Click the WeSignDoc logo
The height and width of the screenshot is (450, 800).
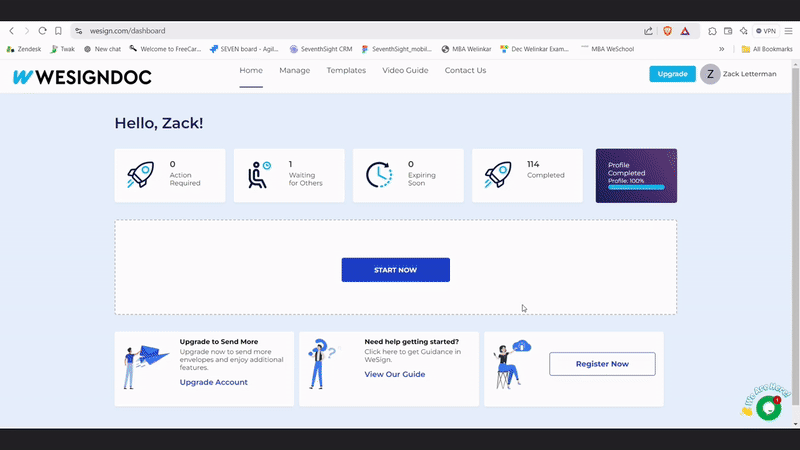tap(68, 76)
